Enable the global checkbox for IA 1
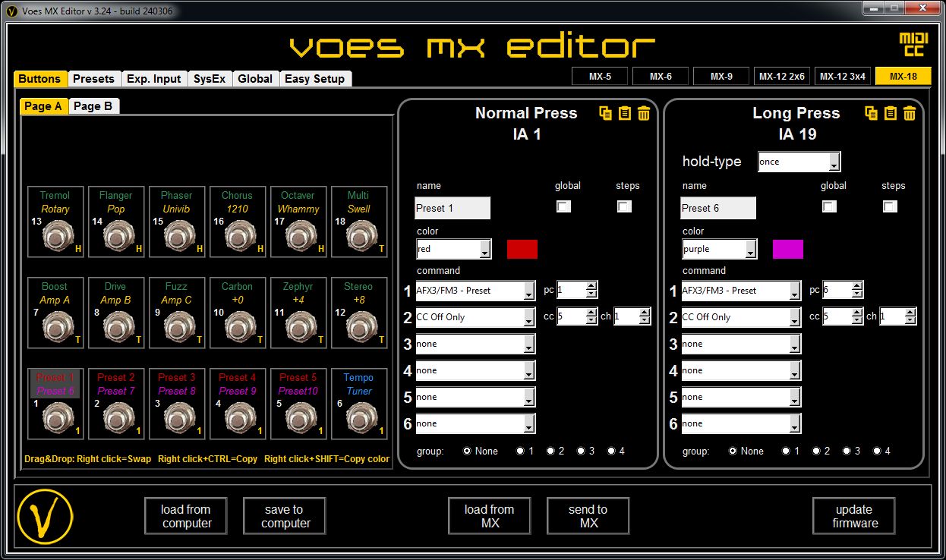 (564, 206)
